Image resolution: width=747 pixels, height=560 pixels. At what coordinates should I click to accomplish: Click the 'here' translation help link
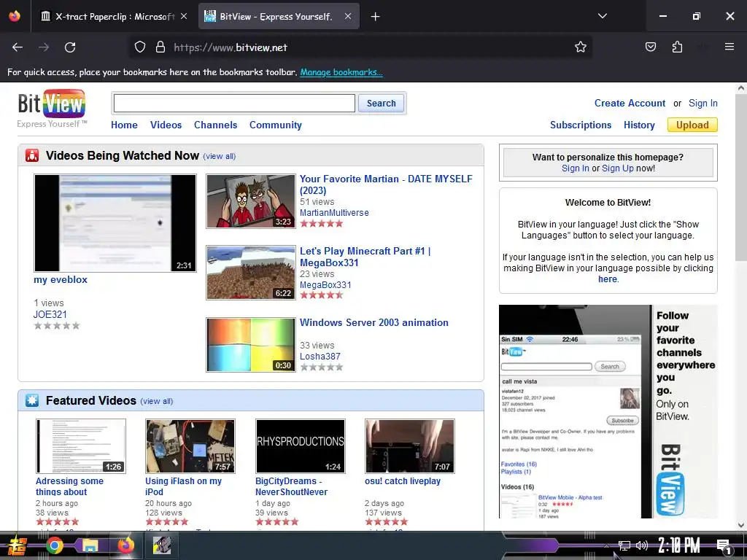(x=608, y=279)
